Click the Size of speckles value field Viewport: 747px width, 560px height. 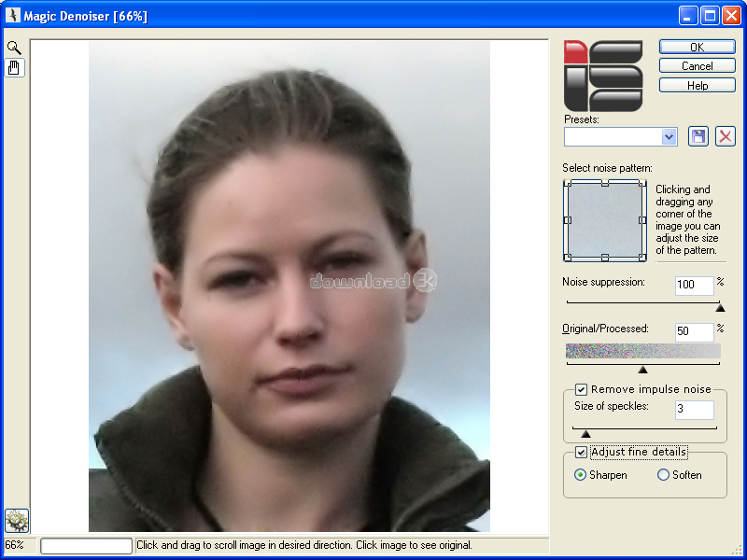[695, 410]
